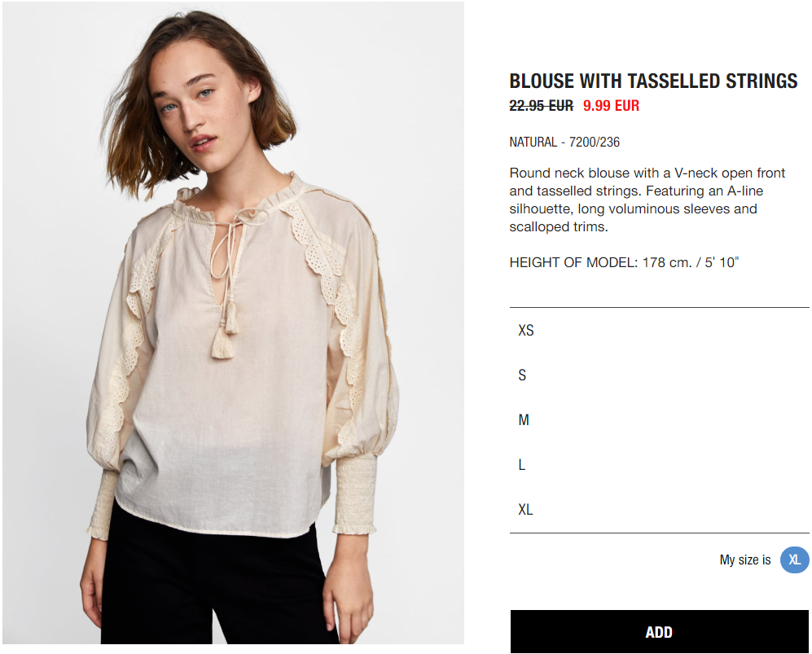Select size S
Viewport: 812px width, 654px height.
pos(659,375)
